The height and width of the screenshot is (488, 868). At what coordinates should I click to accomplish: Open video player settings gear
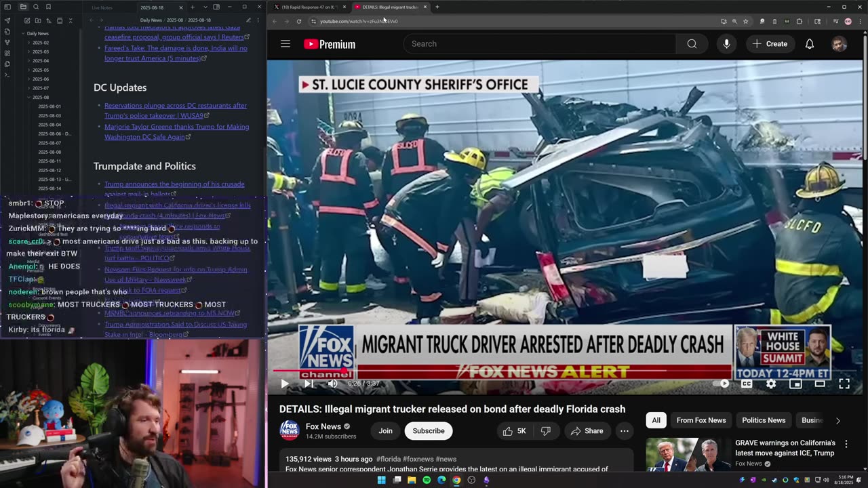(771, 384)
